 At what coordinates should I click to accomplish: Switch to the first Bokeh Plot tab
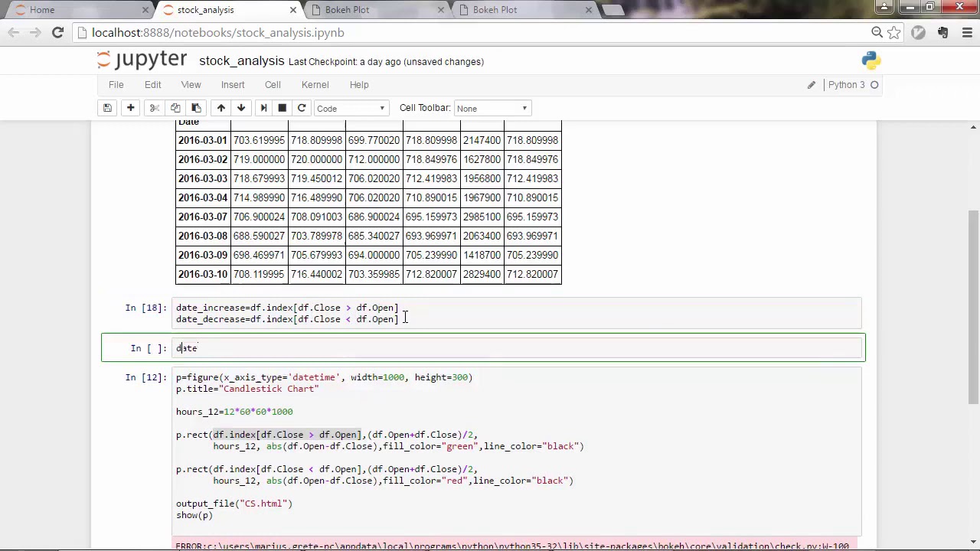tap(371, 10)
